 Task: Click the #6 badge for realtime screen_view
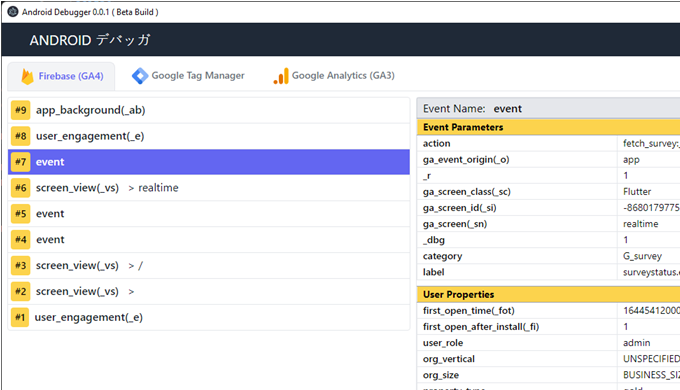[x=20, y=188]
